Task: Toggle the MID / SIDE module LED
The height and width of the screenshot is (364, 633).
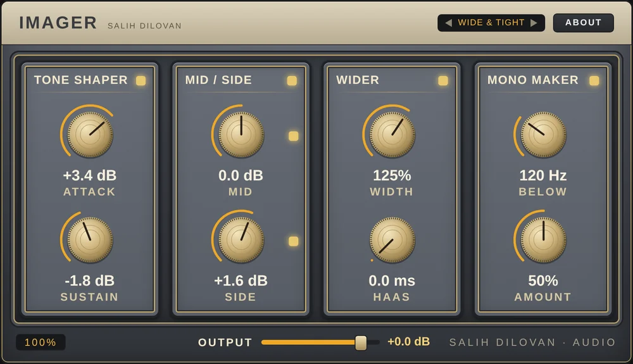Action: point(292,80)
